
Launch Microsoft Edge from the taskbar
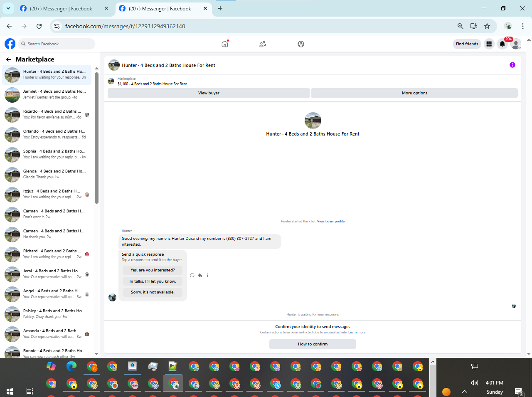71,366
